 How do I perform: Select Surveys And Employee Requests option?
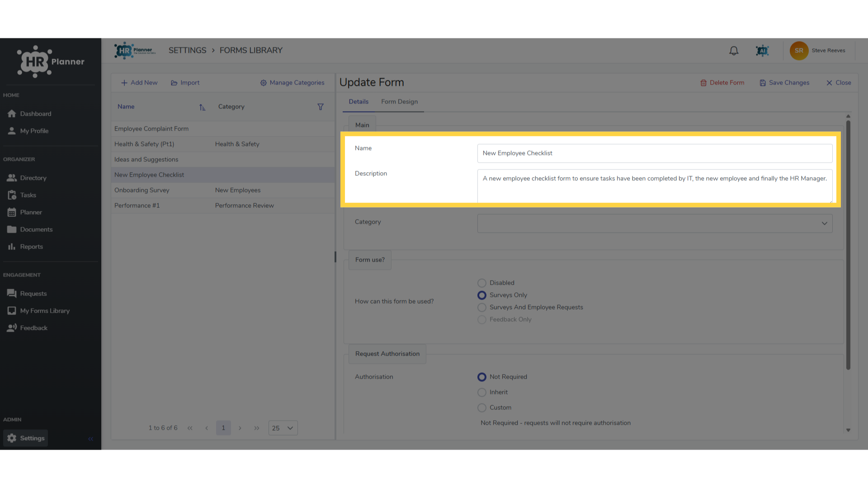pyautogui.click(x=482, y=307)
